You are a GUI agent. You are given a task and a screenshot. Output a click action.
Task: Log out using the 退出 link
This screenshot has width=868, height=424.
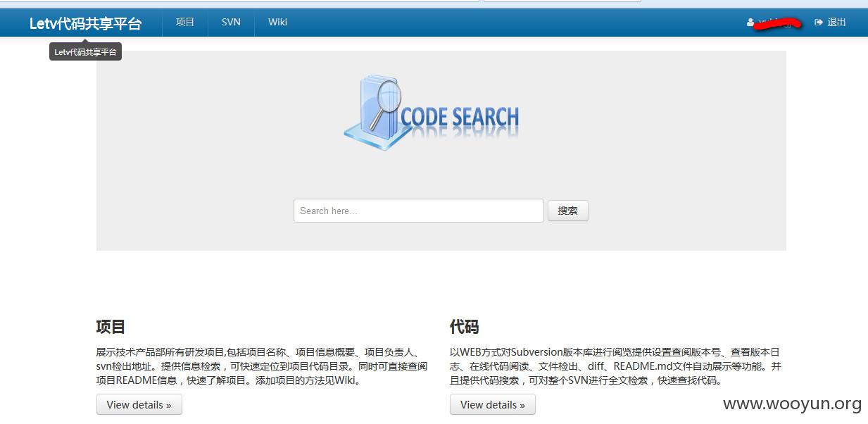point(836,23)
